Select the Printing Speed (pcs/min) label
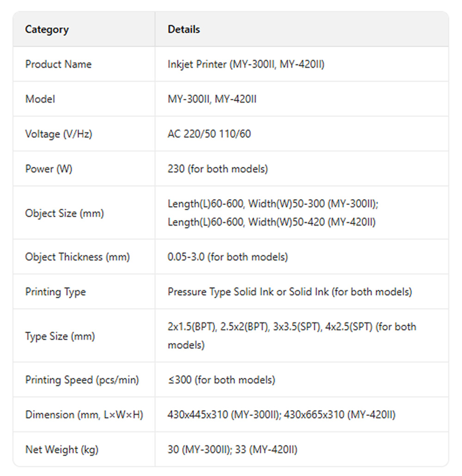The width and height of the screenshot is (462, 476). [x=82, y=380]
